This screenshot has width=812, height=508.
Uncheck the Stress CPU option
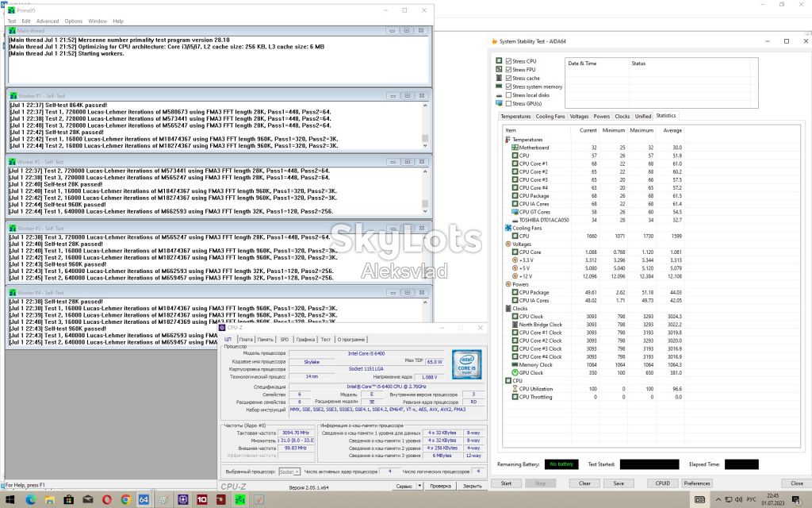508,61
